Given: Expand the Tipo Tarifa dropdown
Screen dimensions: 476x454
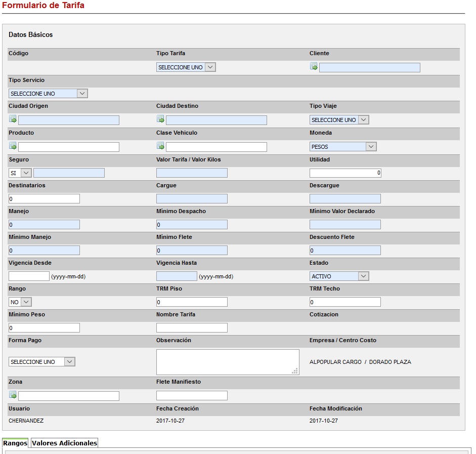Looking at the screenshot, I should [186, 67].
